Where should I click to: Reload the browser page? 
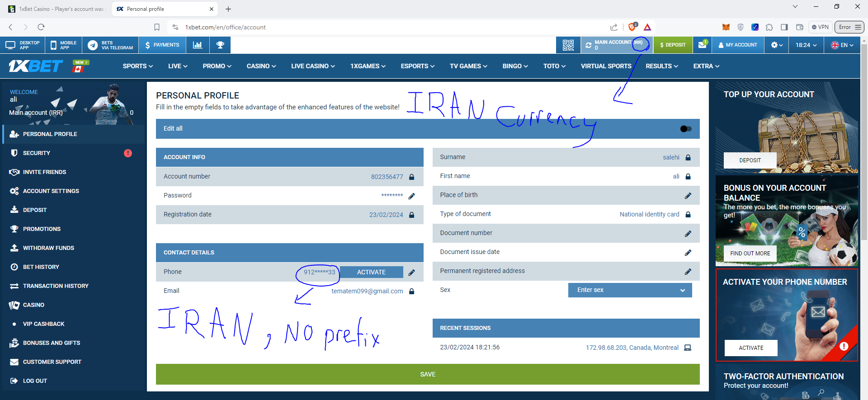pyautogui.click(x=41, y=27)
